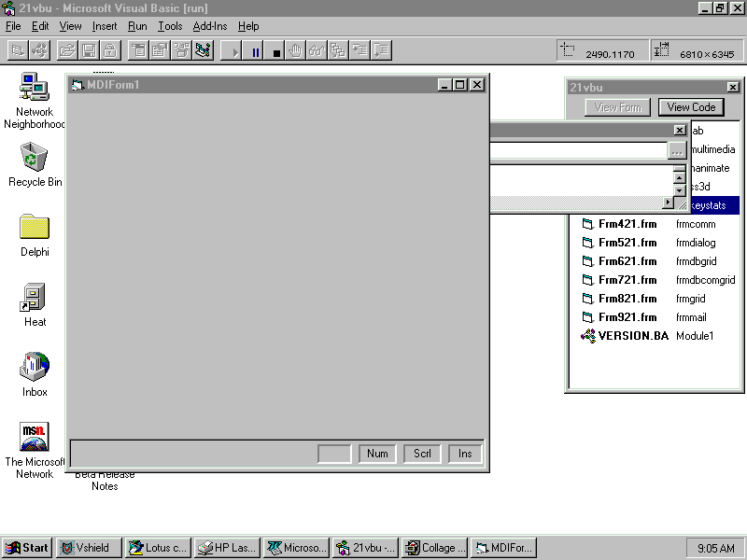Click the scroll down arrow in properties window

679,190
